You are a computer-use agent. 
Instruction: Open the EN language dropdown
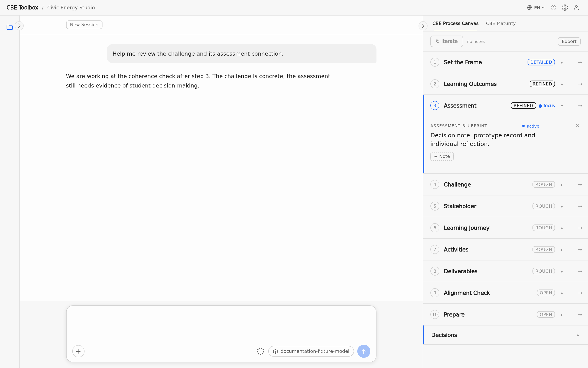[x=536, y=8]
